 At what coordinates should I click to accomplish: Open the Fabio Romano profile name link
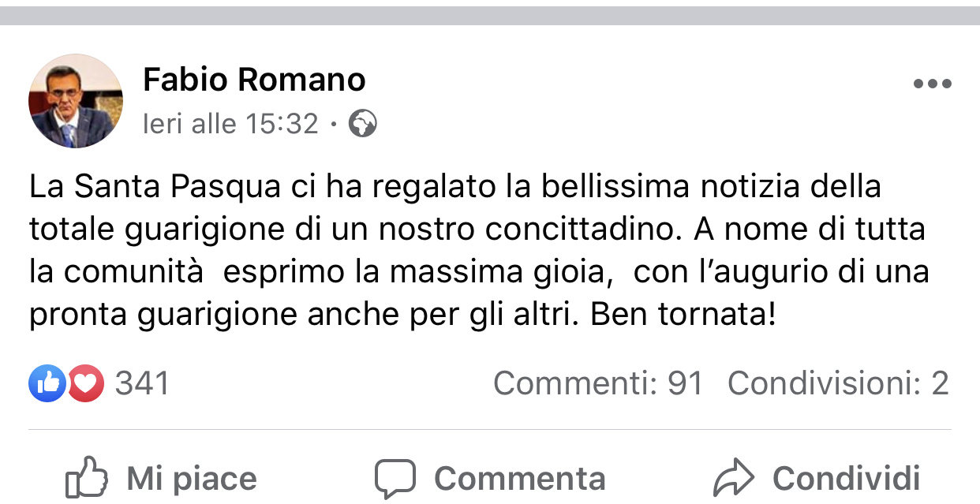click(x=254, y=80)
